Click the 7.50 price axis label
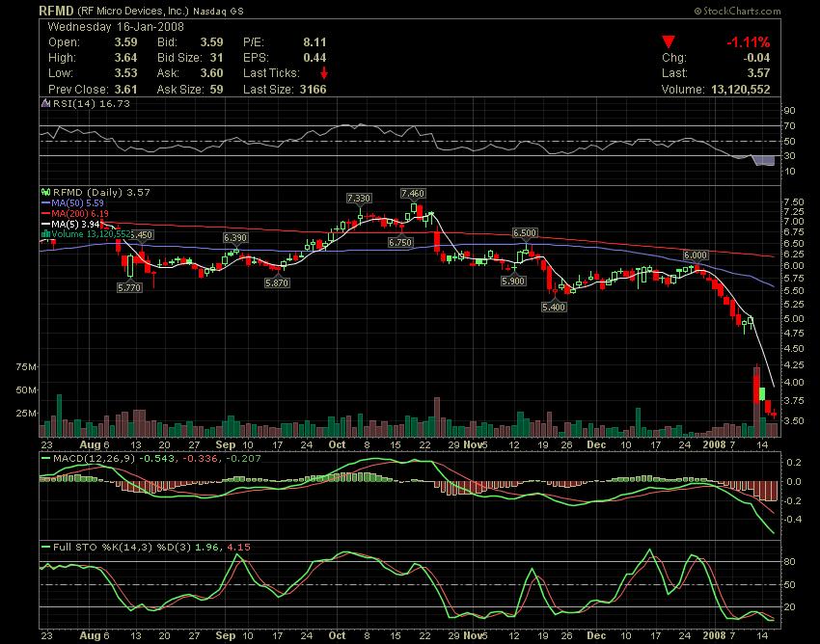Screen dimensions: 820x644 coord(794,202)
